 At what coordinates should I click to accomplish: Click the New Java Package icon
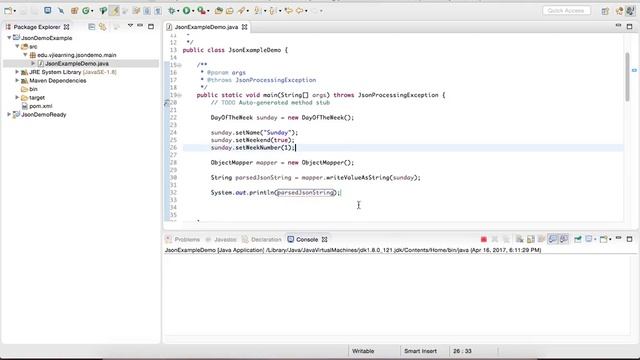pos(74,11)
